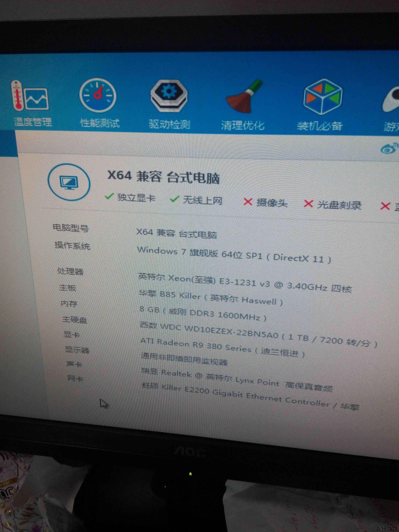Open the game controller icon
The width and height of the screenshot is (399, 532).
click(391, 99)
